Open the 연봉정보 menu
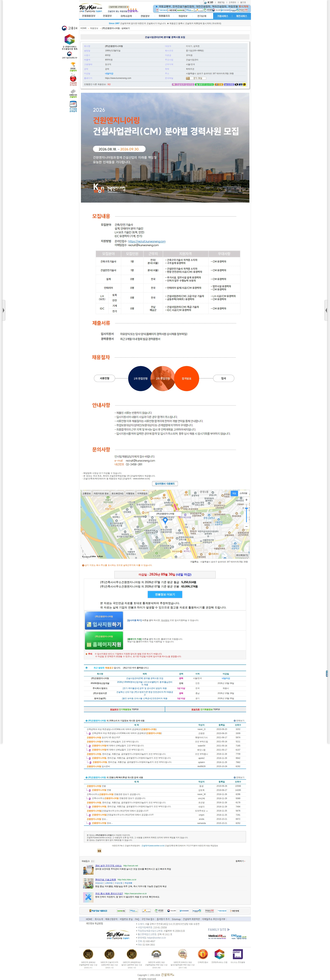 click(x=145, y=16)
